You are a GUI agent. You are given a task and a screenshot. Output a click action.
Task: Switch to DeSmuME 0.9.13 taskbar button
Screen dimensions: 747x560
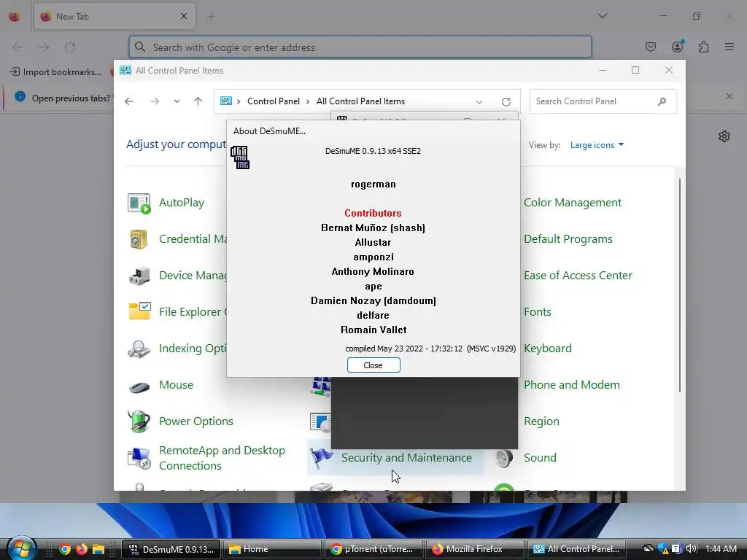pyautogui.click(x=171, y=550)
